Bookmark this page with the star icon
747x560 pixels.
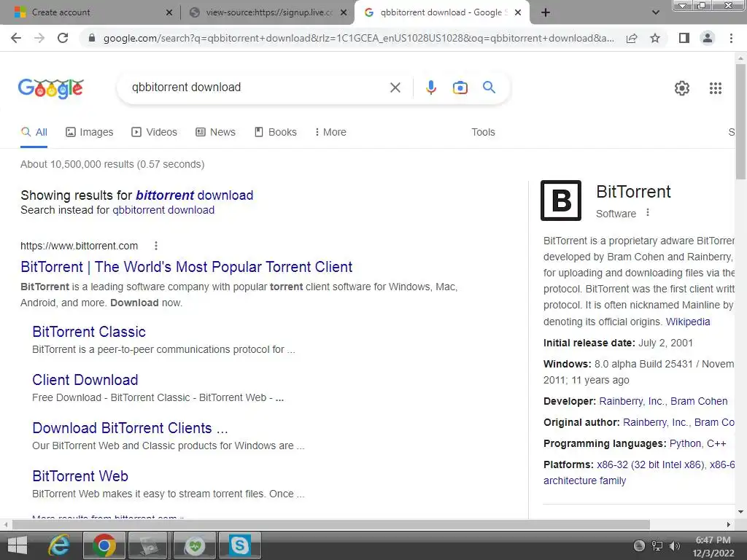(655, 38)
